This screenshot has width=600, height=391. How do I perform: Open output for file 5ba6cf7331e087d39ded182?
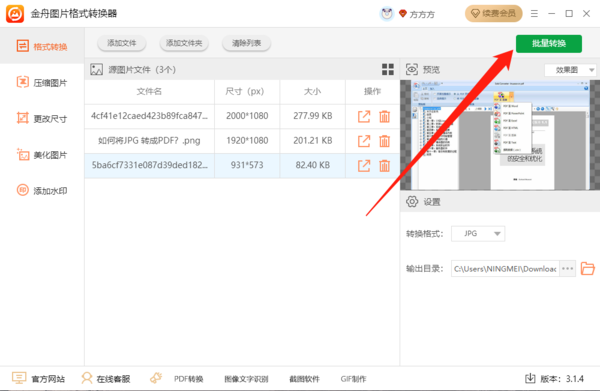click(364, 166)
